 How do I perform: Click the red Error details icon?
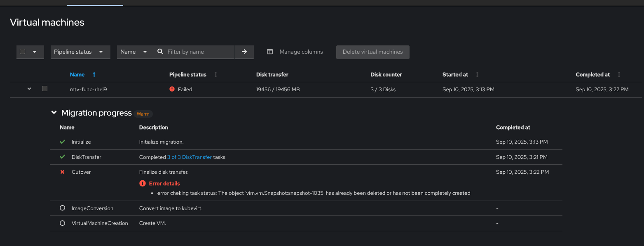click(143, 183)
